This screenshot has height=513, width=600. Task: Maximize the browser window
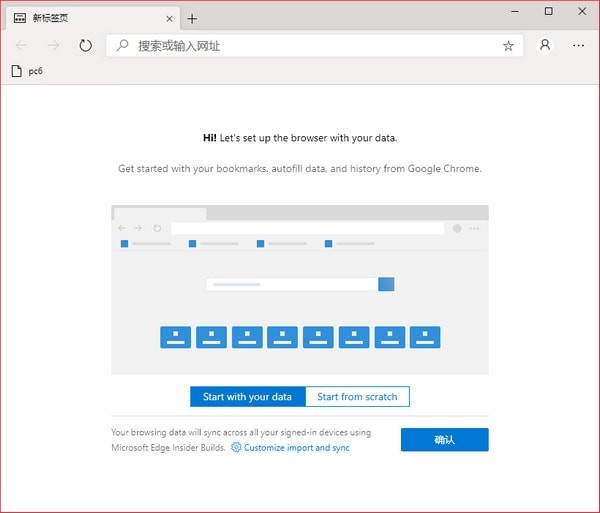coord(548,11)
